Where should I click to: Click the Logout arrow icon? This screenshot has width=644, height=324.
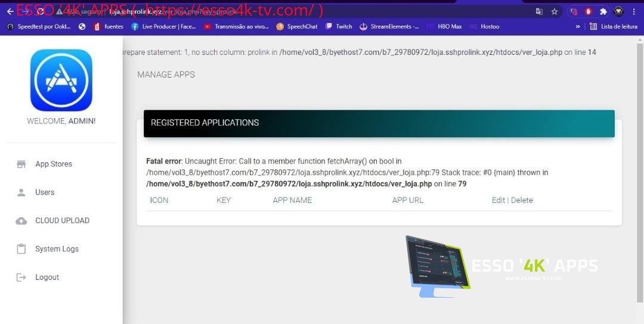click(x=21, y=277)
